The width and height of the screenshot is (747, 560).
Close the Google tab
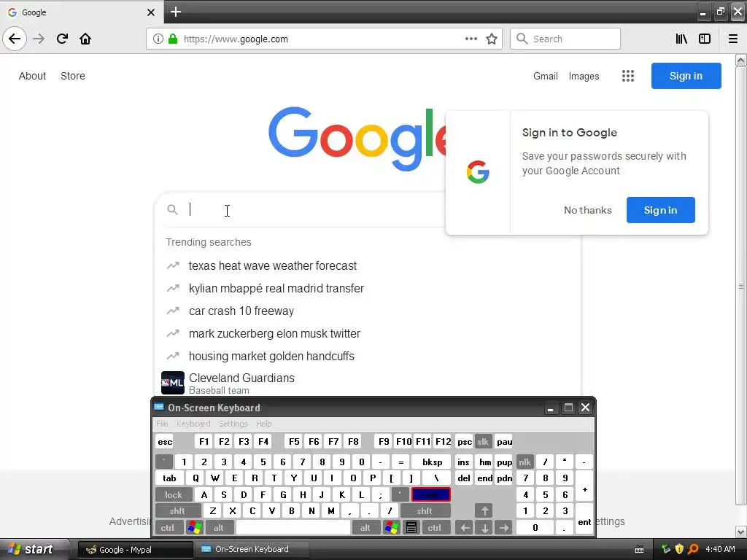pos(150,12)
